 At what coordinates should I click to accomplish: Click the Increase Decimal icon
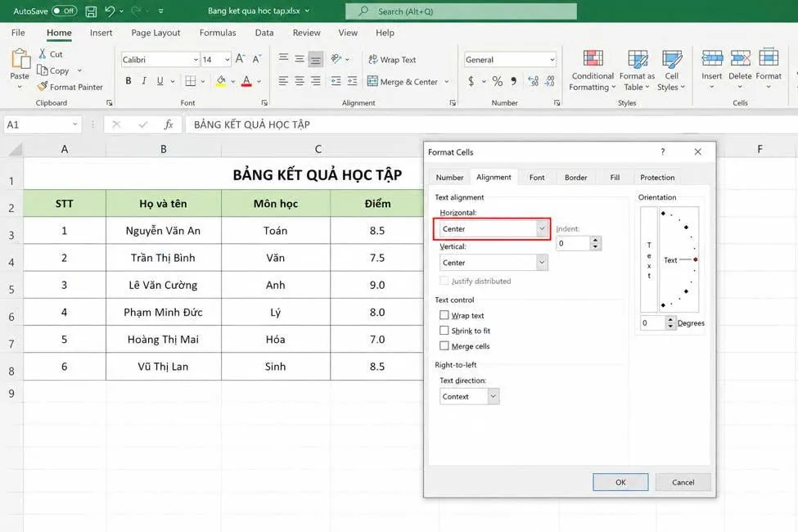point(533,80)
